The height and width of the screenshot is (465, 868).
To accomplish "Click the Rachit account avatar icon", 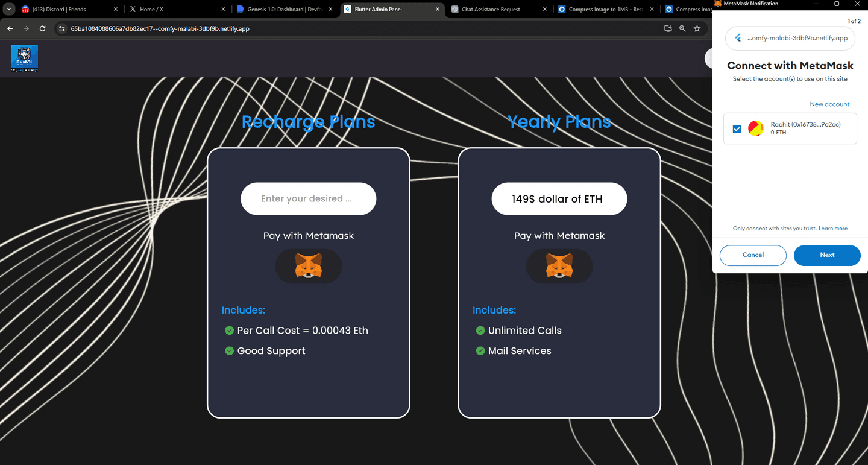I will 755,128.
